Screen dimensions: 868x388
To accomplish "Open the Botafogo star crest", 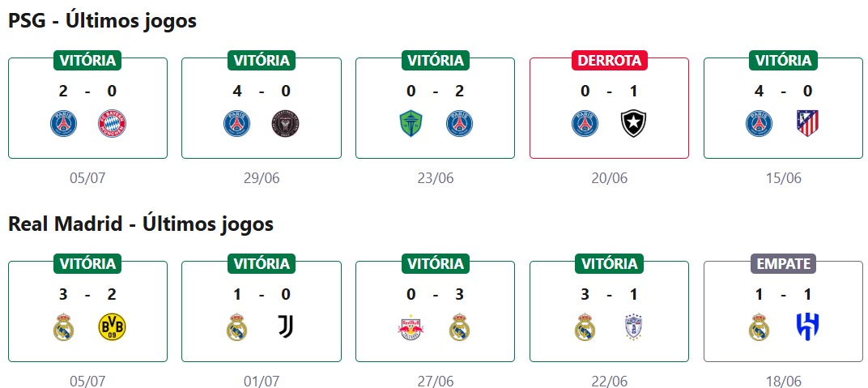I will coord(633,123).
